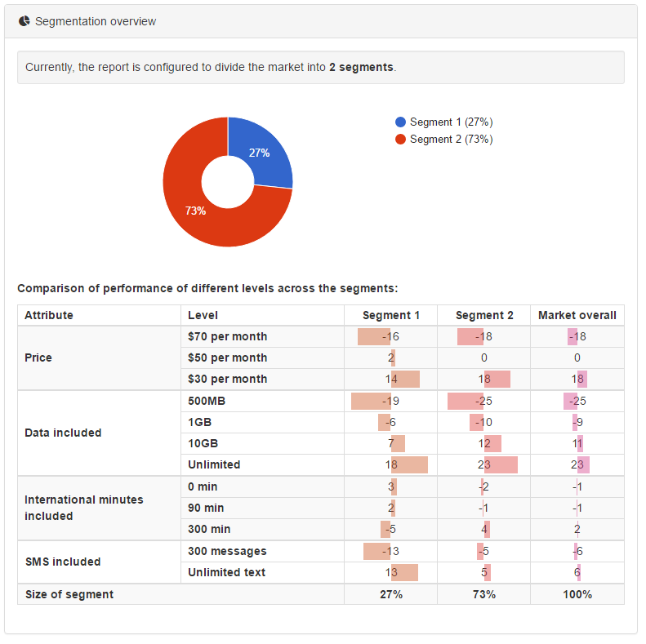Click the pie chart icon beside Segmentation overview
The height and width of the screenshot is (644, 646).
click(x=25, y=21)
